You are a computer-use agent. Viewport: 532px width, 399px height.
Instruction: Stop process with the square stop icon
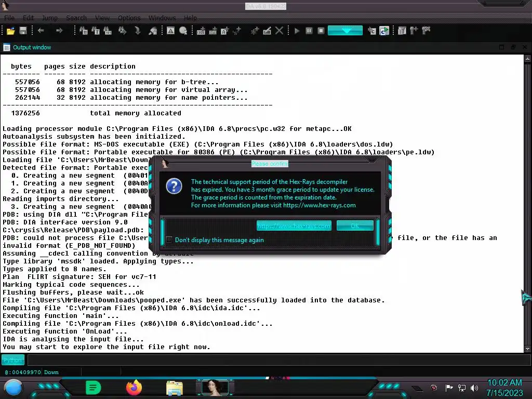pos(321,31)
